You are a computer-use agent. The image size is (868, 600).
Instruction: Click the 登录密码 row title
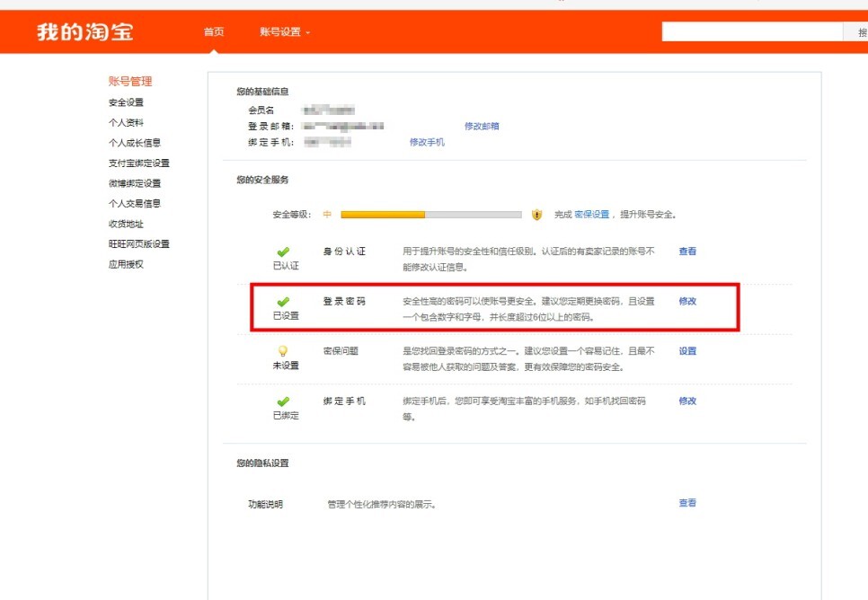point(344,301)
